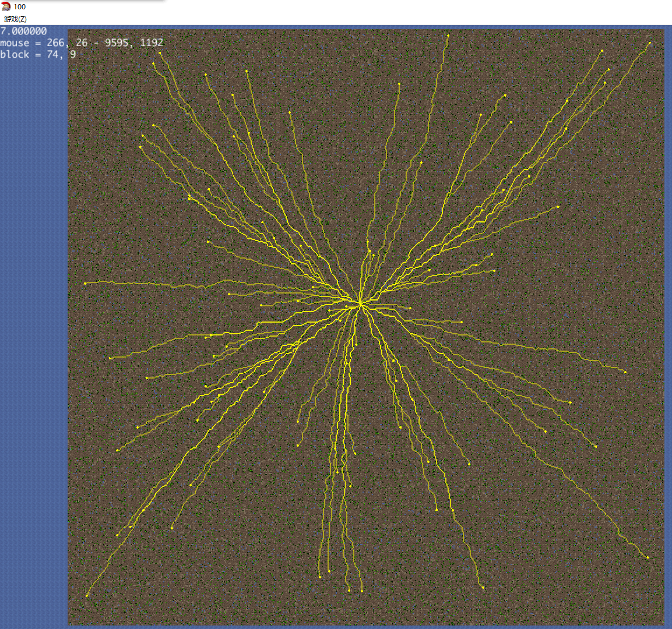
Task: Click the application icon in title bar
Action: tap(6, 7)
